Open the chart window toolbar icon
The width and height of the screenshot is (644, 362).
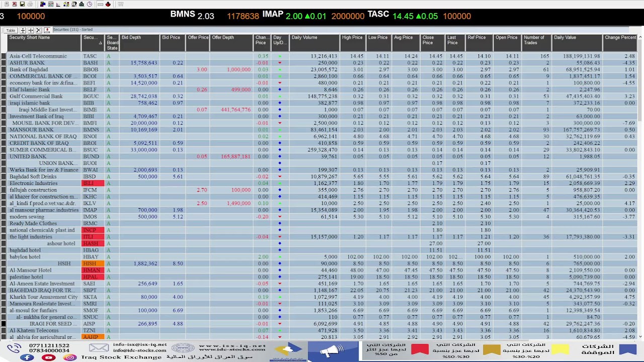pos(50,4)
